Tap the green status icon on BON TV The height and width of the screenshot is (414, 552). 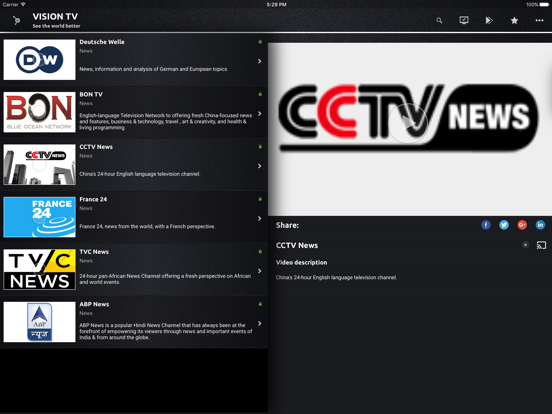pos(260,94)
